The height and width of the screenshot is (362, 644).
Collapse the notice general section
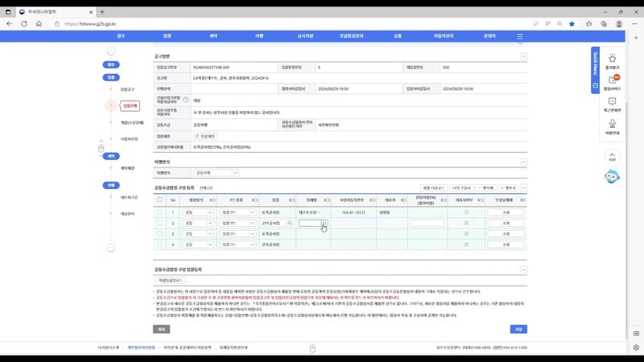[523, 56]
